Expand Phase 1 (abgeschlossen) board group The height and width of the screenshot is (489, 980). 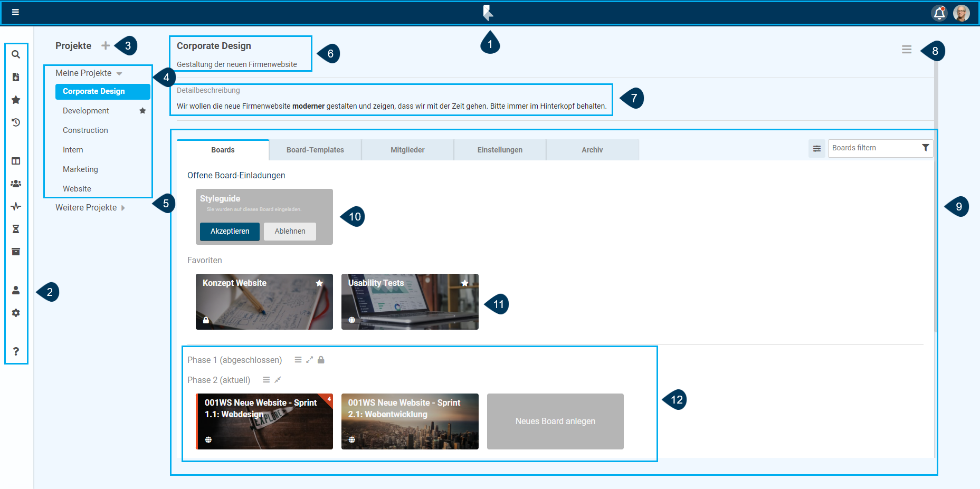[310, 360]
